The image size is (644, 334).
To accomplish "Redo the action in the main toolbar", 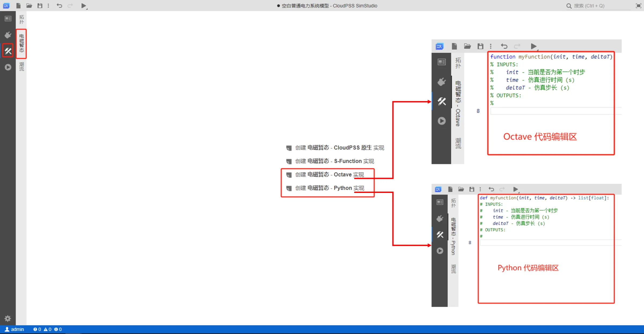I will click(70, 6).
